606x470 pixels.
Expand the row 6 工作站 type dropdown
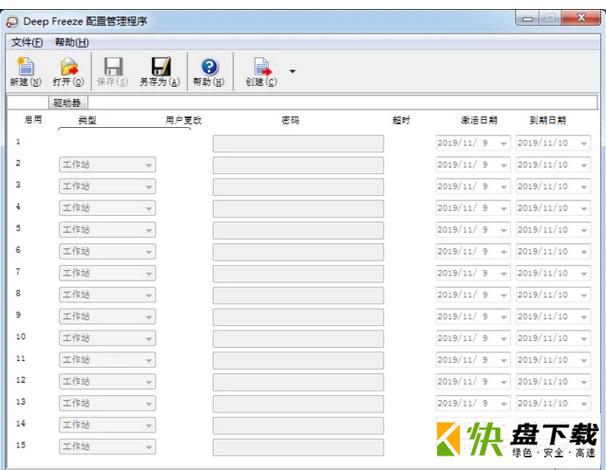[x=107, y=251]
